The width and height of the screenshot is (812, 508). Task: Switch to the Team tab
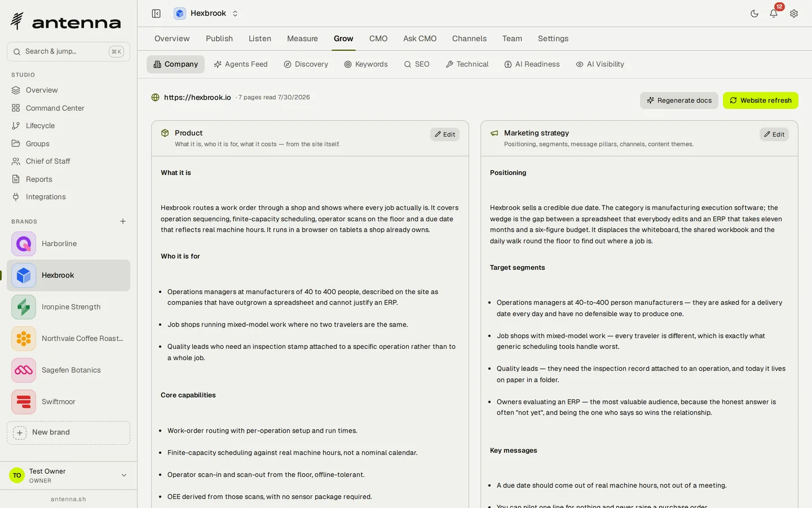tap(512, 38)
